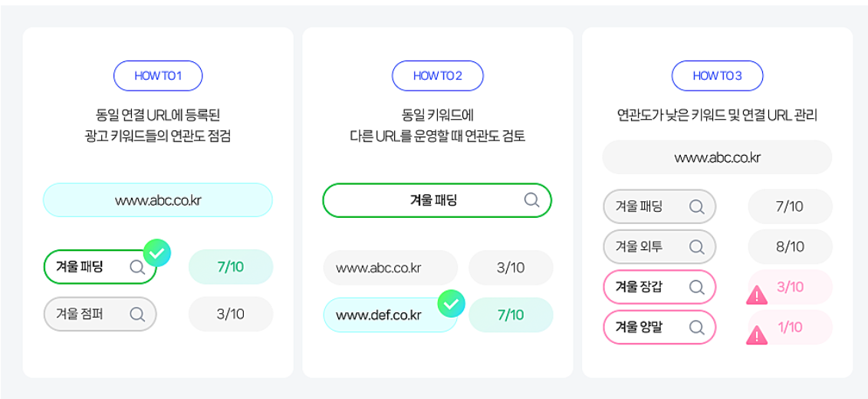Click magnifier in the green 겨울 패딩 search bar

coord(531,200)
